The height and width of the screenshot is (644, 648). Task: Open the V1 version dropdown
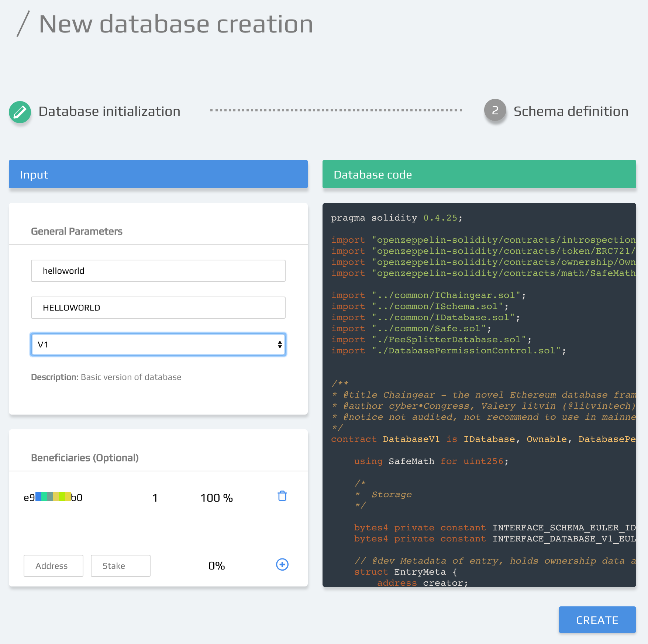(x=158, y=344)
